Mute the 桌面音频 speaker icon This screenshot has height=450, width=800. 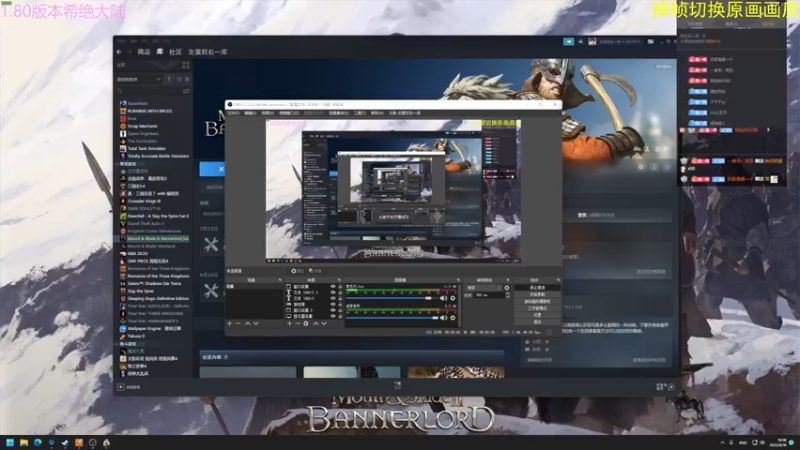(x=443, y=317)
